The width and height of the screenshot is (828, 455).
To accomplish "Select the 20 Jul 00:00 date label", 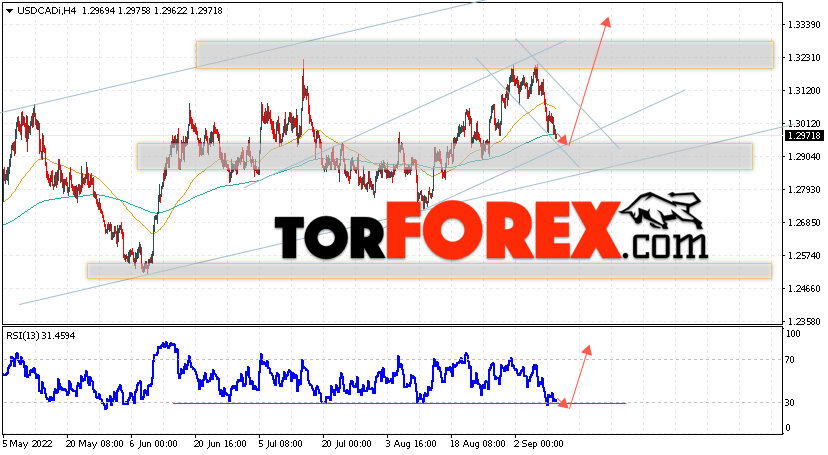I will (346, 444).
